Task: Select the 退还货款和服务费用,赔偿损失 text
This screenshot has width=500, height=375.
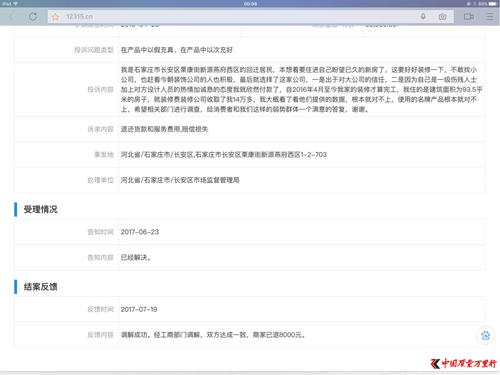Action: tap(164, 129)
